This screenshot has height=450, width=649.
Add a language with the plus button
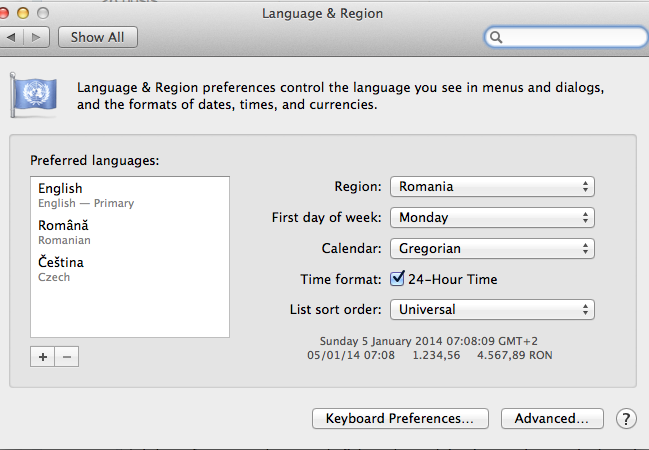coord(42,356)
